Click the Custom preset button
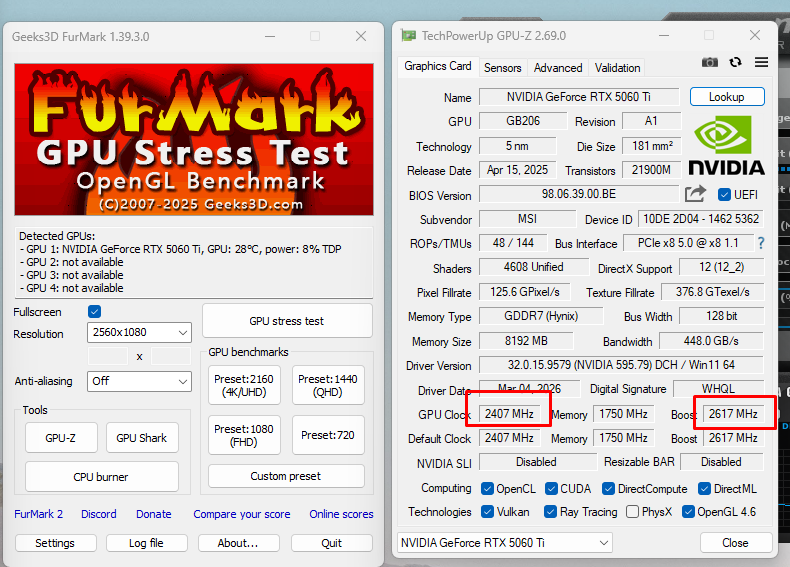The image size is (790, 567). pos(286,476)
